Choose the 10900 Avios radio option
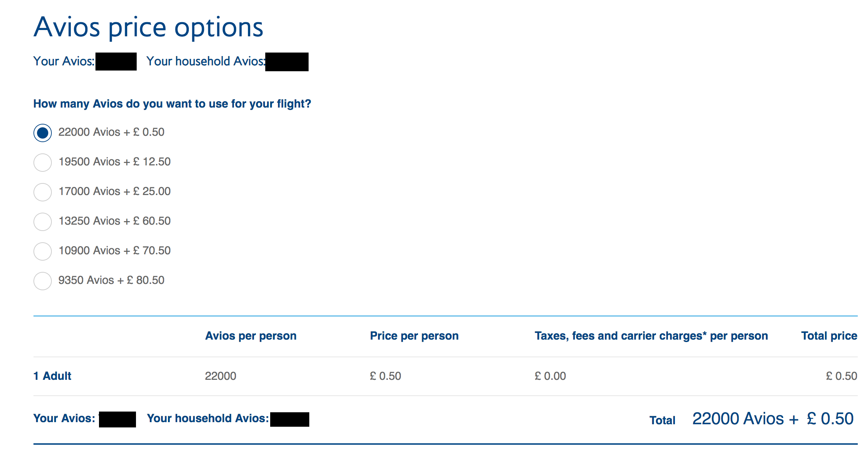 [x=43, y=251]
